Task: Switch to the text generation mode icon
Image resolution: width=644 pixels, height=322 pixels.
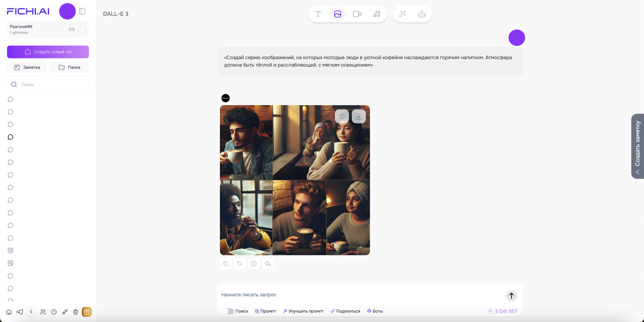Action: point(318,14)
